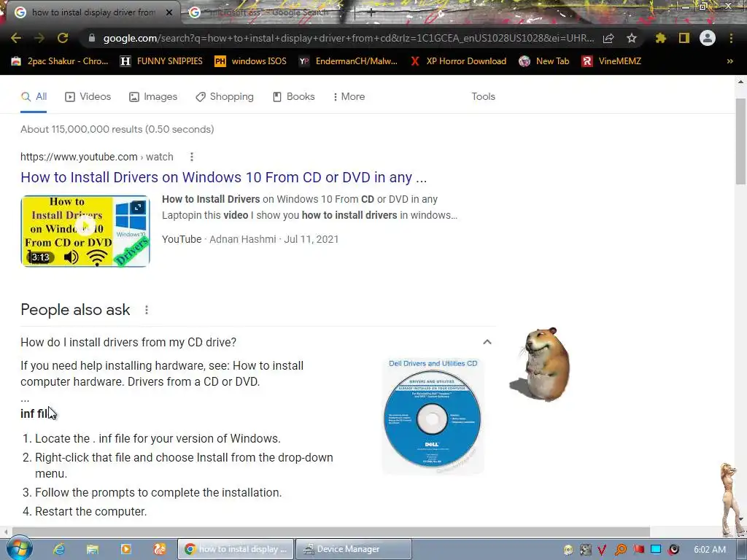This screenshot has height=560, width=747.
Task: Open the Chrome three-dot menu
Action: point(731,38)
